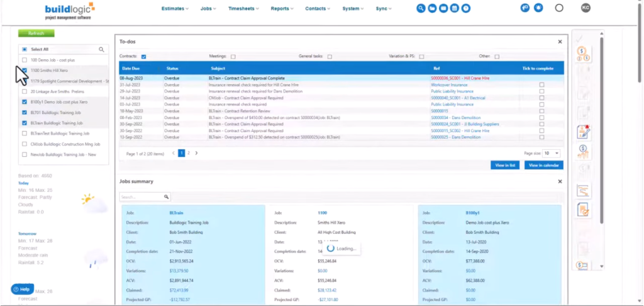Click the right sidebar vertical scrollbar

coord(602,131)
